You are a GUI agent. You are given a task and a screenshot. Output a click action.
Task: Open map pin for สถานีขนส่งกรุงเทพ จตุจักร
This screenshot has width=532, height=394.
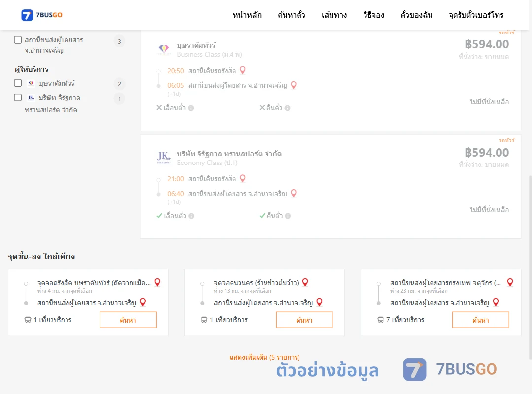point(510,282)
